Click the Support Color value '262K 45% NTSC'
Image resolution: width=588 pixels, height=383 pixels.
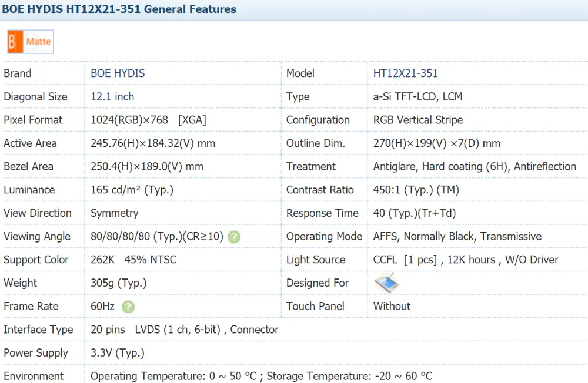point(133,260)
